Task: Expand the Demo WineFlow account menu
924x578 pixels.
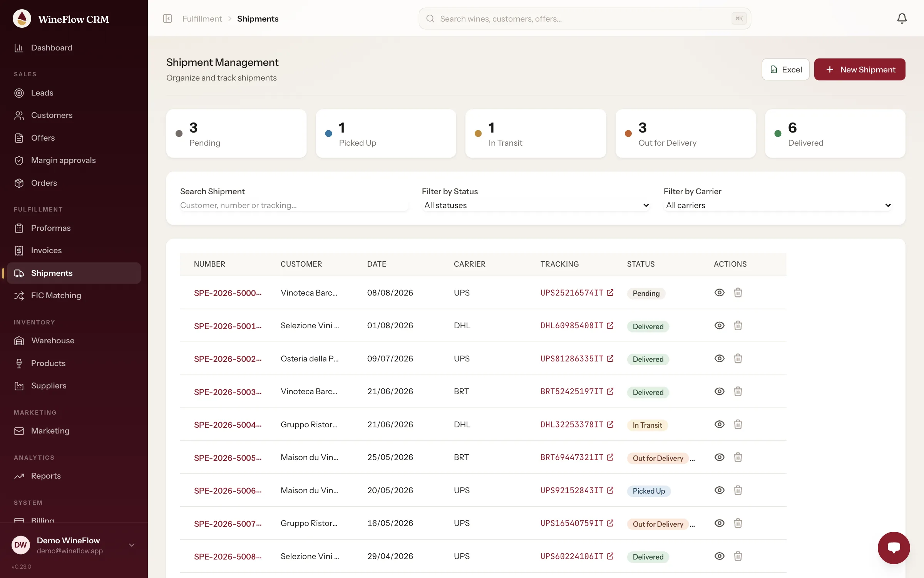Action: tap(74, 545)
